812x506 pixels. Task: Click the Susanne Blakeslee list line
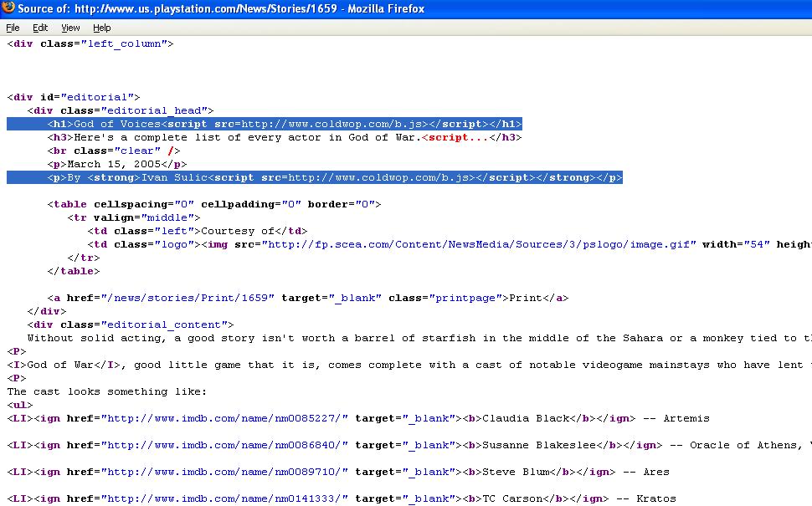409,446
